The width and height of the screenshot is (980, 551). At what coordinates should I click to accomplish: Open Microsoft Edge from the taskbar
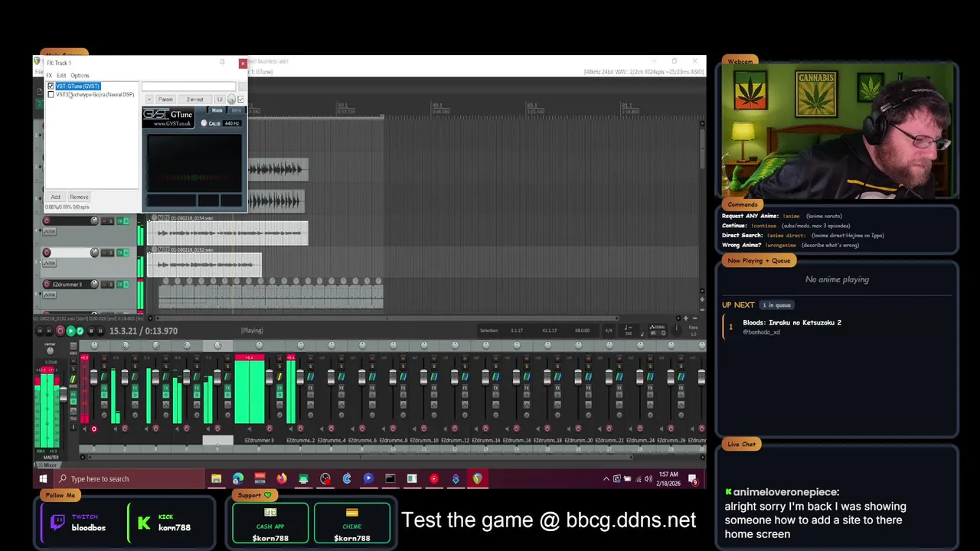point(238,479)
